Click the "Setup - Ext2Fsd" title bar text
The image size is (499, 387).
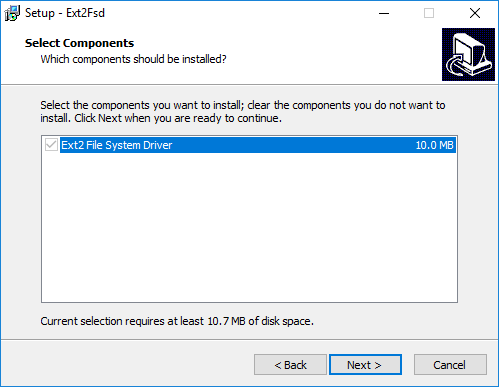(x=65, y=13)
